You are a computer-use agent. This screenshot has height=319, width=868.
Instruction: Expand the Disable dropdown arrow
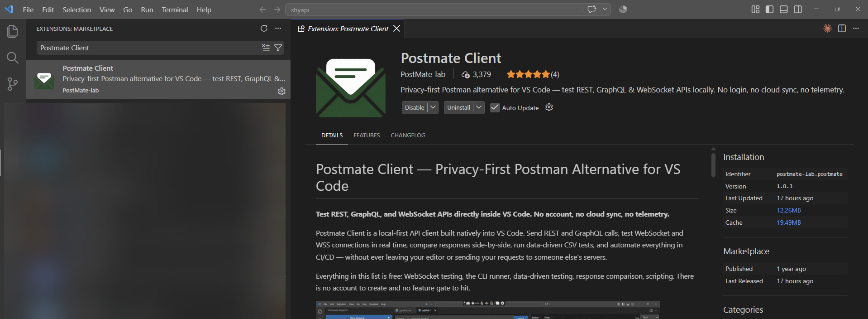433,107
